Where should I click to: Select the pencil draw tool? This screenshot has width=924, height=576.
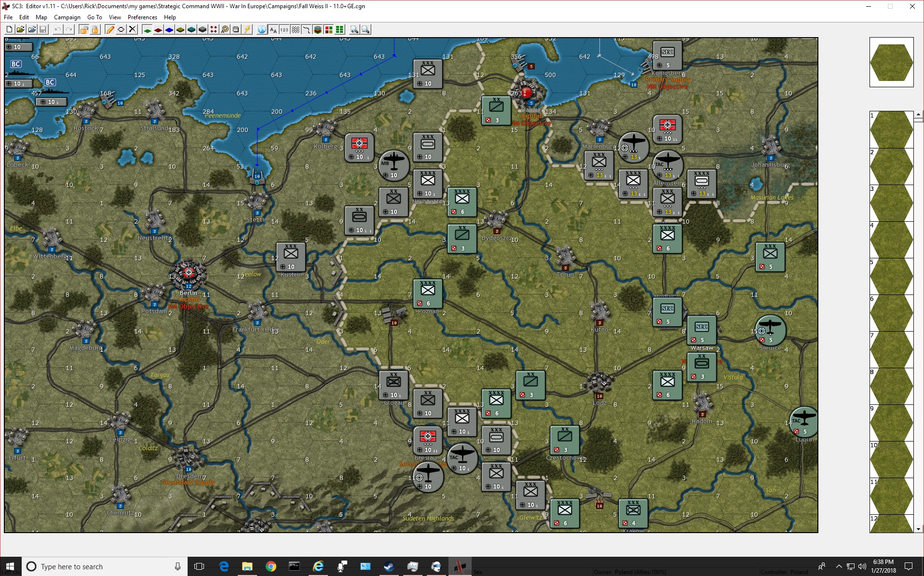(x=110, y=29)
